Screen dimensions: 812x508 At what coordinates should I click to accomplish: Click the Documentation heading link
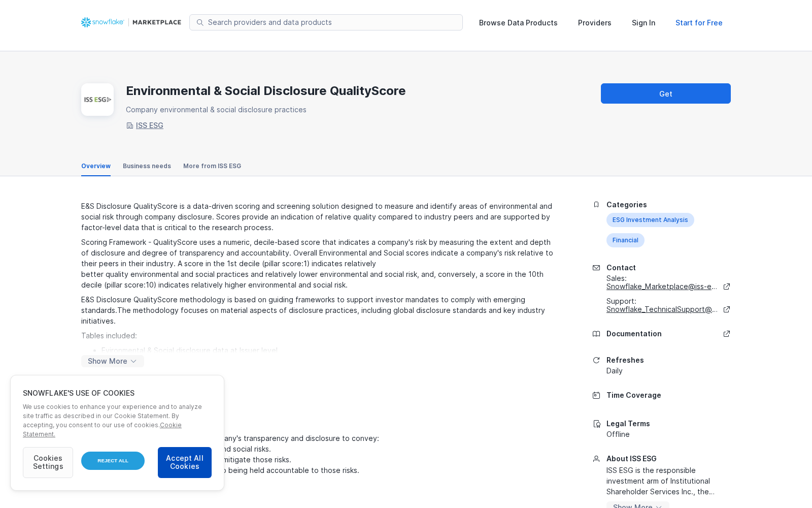(634, 334)
